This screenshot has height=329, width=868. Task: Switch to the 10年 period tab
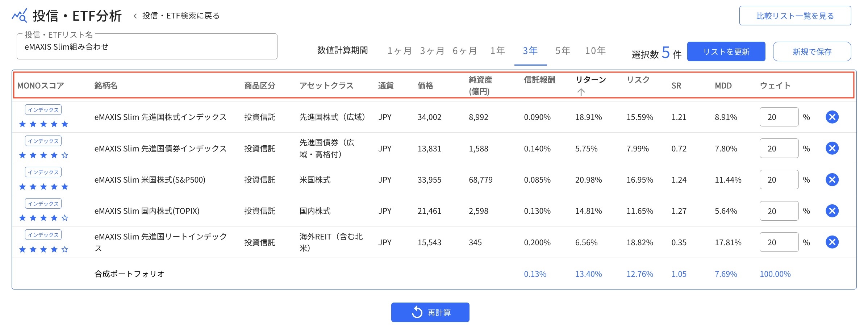595,51
